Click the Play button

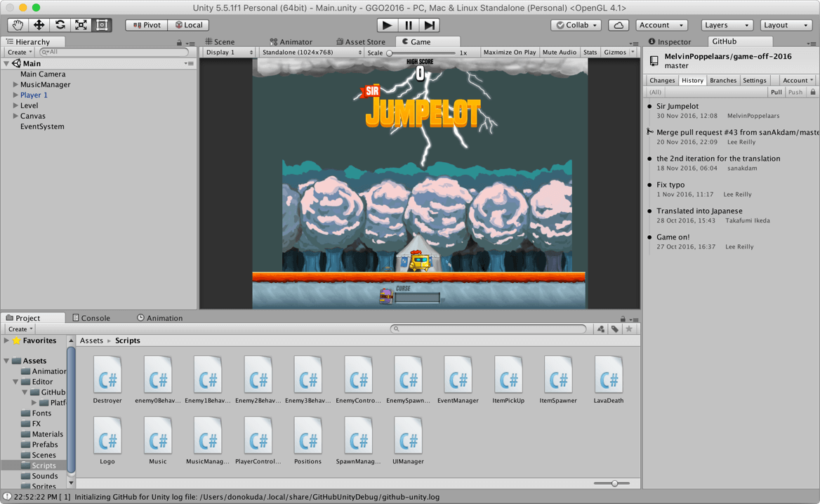tap(387, 25)
